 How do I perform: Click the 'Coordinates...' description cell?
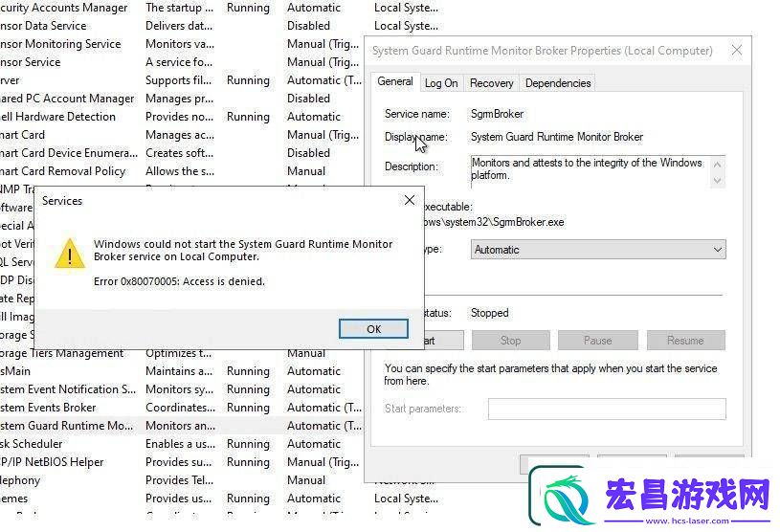coord(181,408)
